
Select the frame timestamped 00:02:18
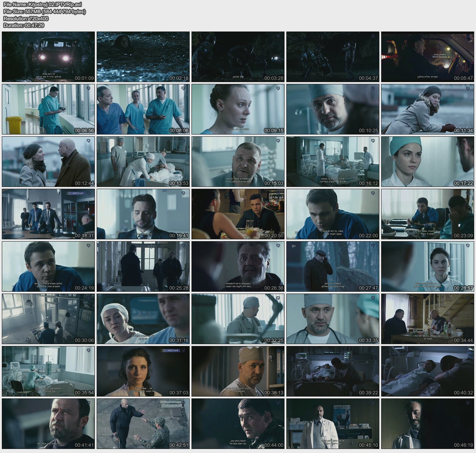143,57
